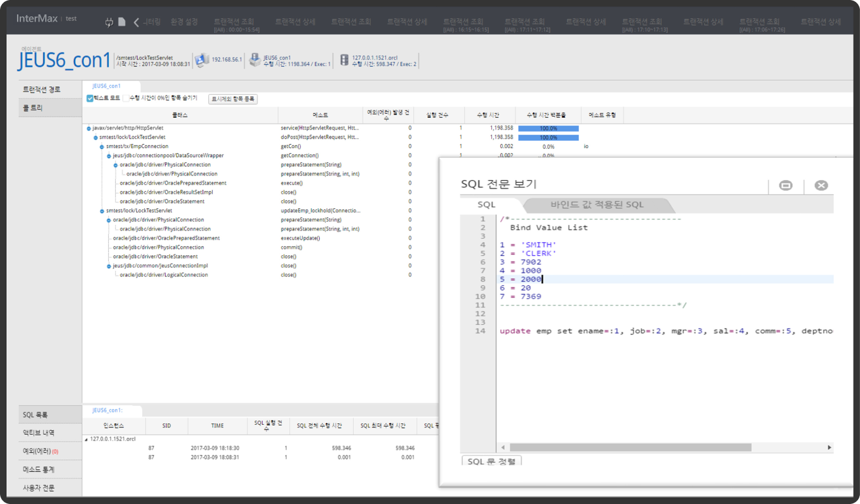This screenshot has width=860, height=504.
Task: Click the left chevron to scroll tabs back
Action: tap(136, 22)
